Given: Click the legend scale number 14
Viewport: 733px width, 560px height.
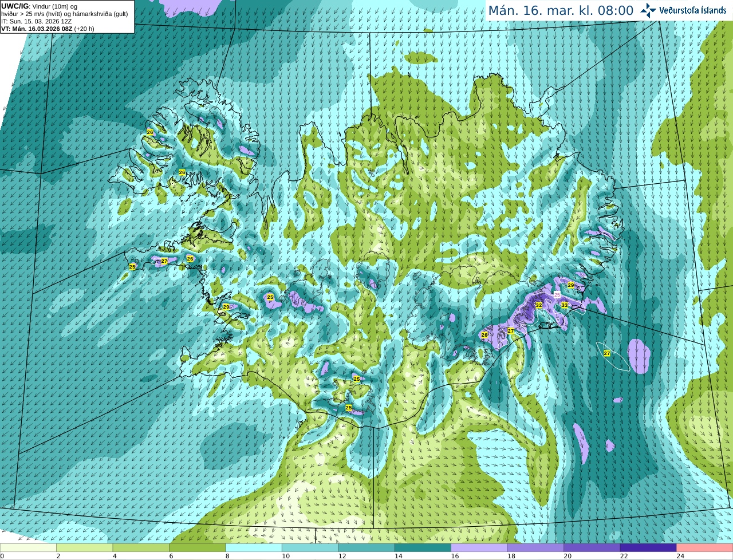Looking at the screenshot, I should [399, 556].
